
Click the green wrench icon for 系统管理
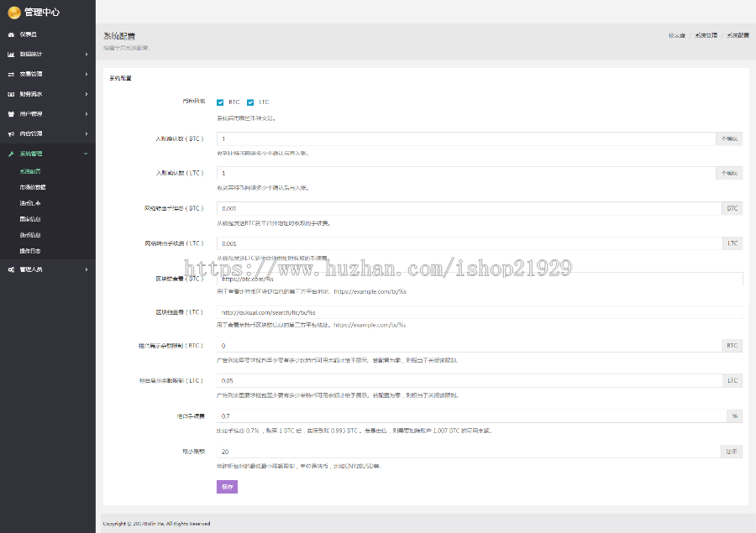pyautogui.click(x=11, y=154)
